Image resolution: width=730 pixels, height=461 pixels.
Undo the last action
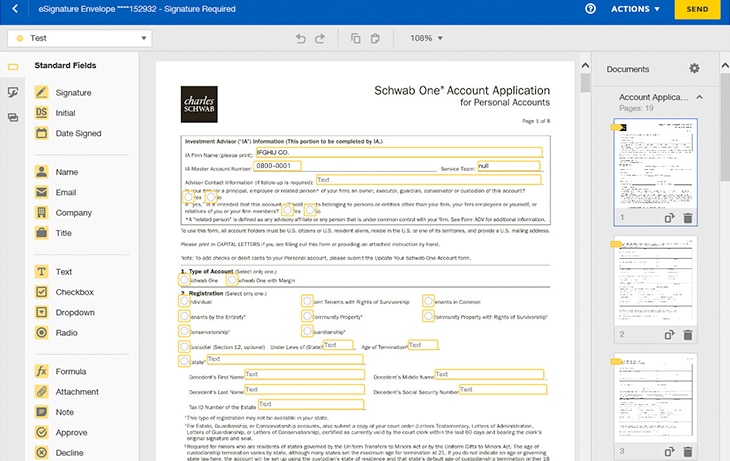[x=301, y=38]
